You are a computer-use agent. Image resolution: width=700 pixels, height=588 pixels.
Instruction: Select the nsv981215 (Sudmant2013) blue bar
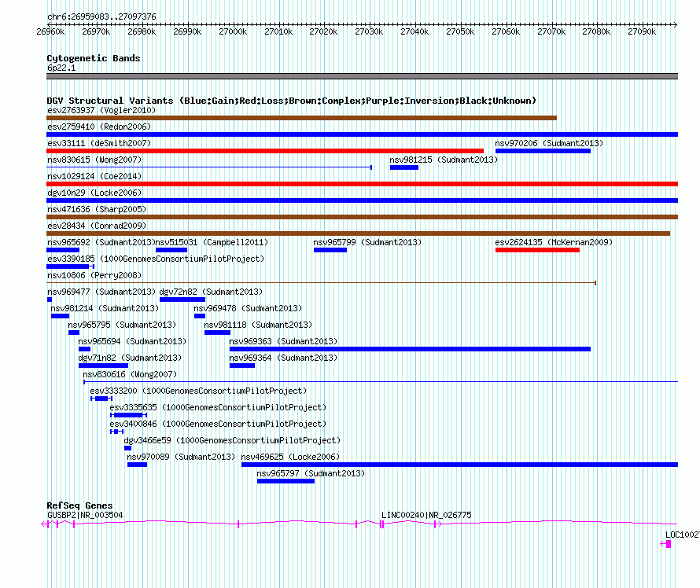[x=404, y=167]
